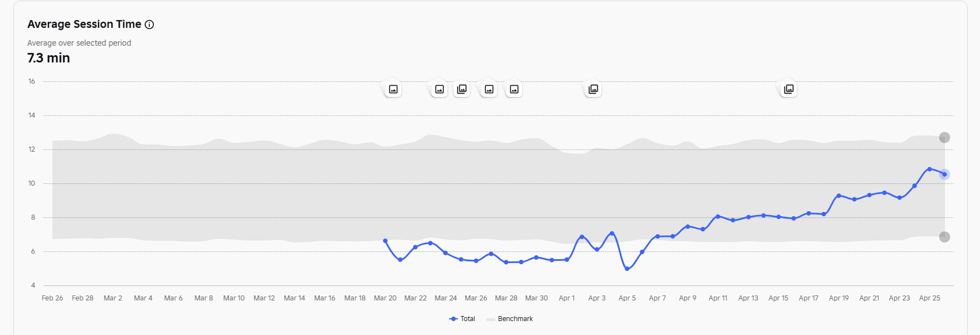Open the gallery marker above Mar 25

(x=462, y=89)
